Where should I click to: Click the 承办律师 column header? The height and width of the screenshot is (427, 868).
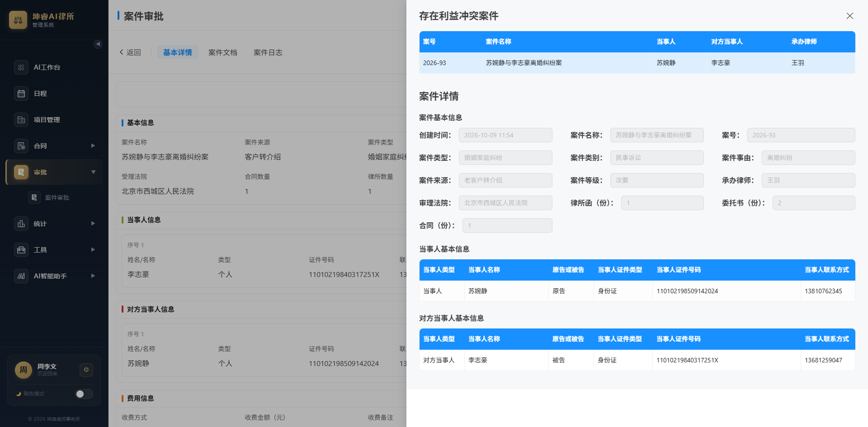(804, 42)
